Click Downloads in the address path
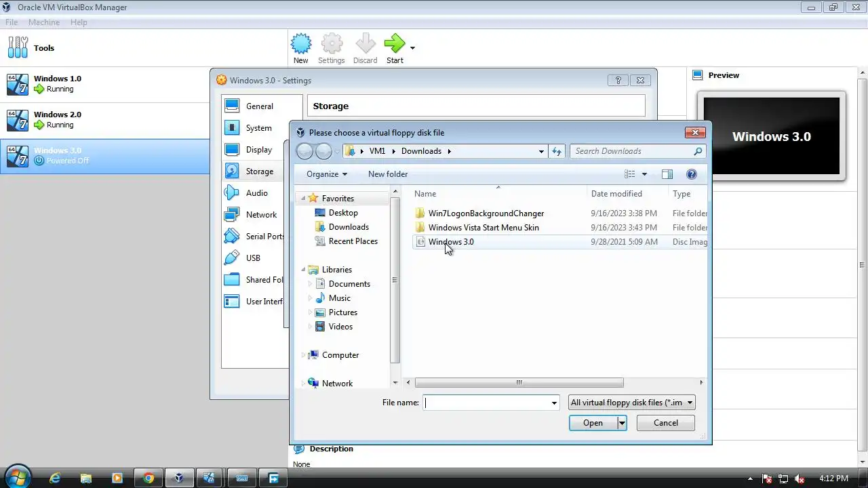The image size is (868, 488). [x=421, y=151]
